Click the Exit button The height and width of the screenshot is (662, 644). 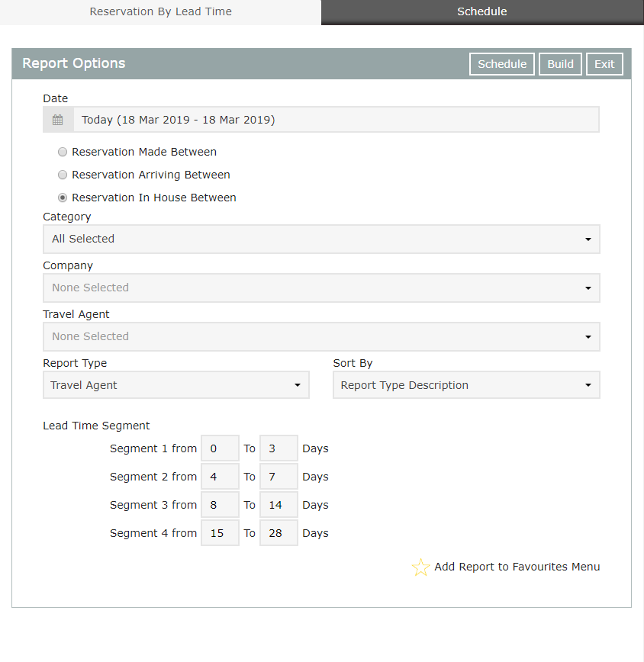tap(605, 64)
